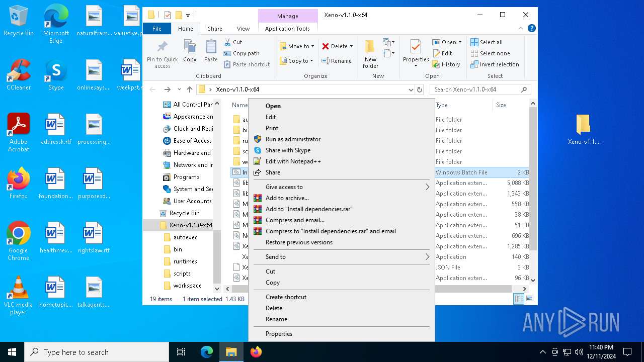Open Properties in context menu
Viewport: 644px width, 362px height.
click(x=342, y=334)
